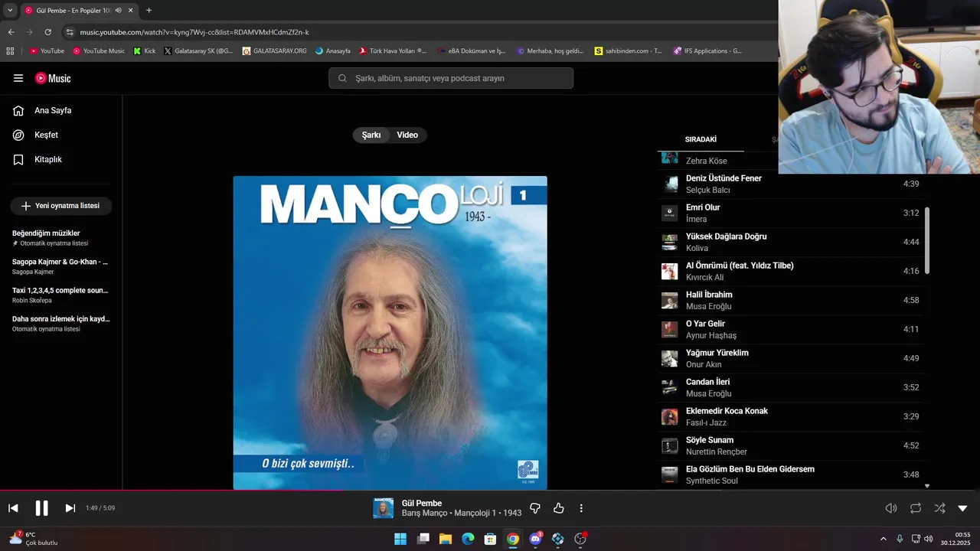
Task: Open Chrome apps grid in bookmarks bar
Action: (10, 51)
